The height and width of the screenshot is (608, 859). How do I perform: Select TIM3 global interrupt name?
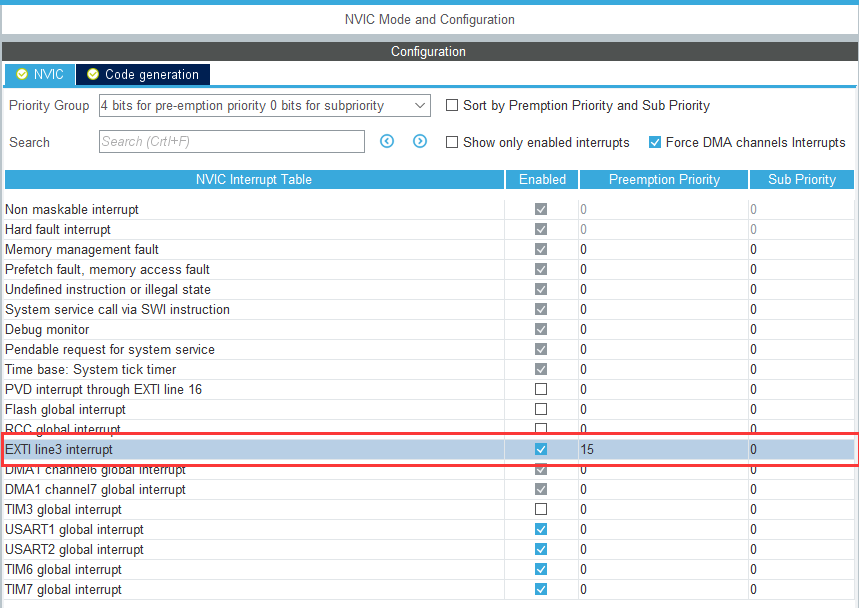(x=63, y=509)
